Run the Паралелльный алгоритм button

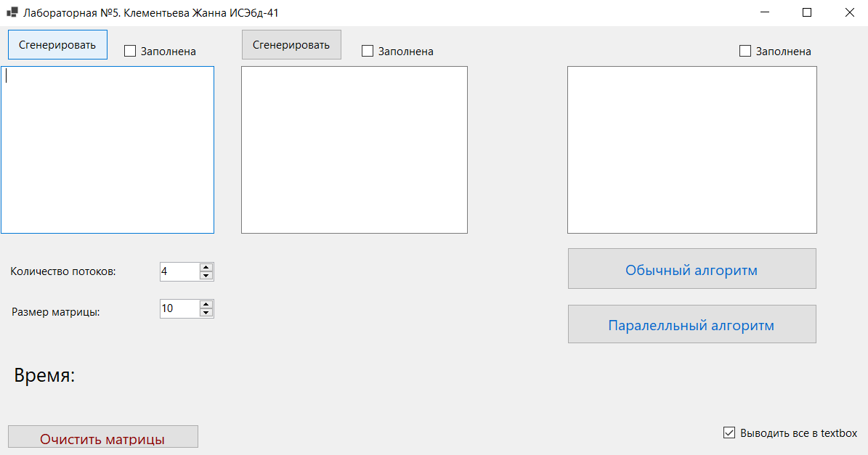691,325
